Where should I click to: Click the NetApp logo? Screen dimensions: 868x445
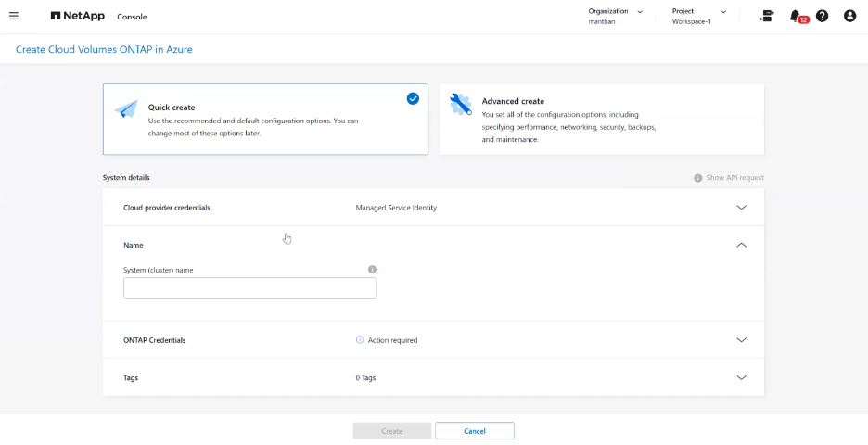(78, 16)
